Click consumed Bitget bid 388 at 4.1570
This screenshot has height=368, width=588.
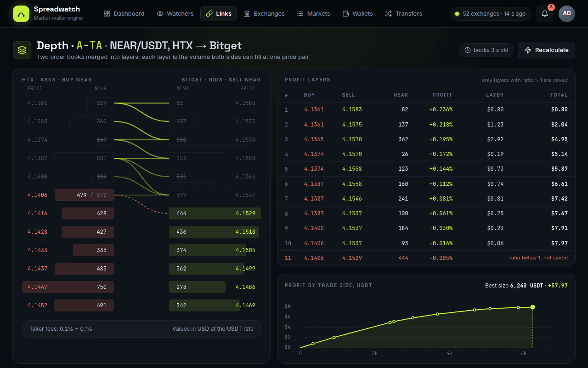click(209, 140)
